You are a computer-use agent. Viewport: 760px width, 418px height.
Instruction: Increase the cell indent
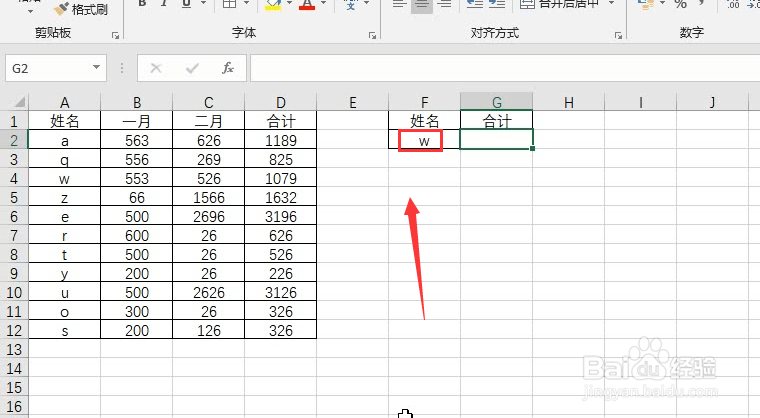(497, 4)
